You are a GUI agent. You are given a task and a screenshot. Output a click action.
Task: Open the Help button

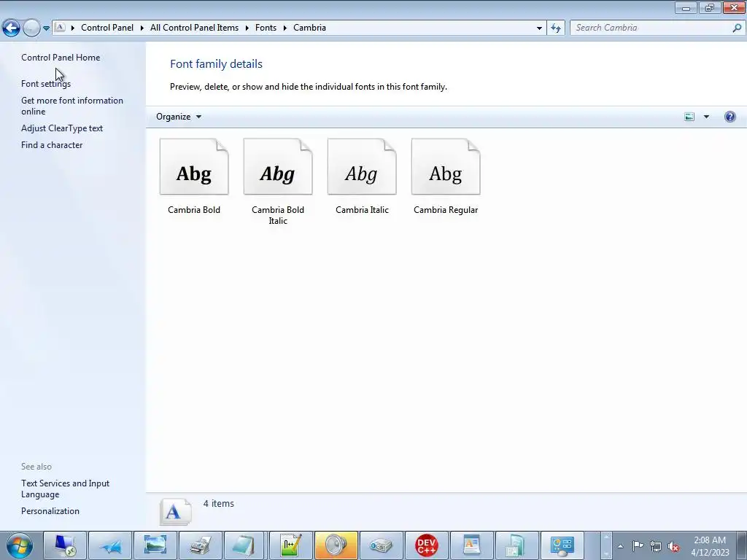pos(729,117)
